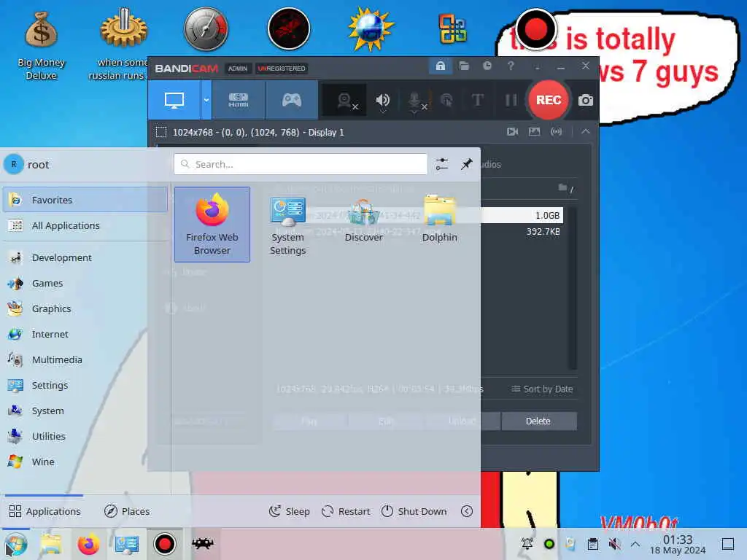Select Bandicam screen recording mode

pos(174,100)
